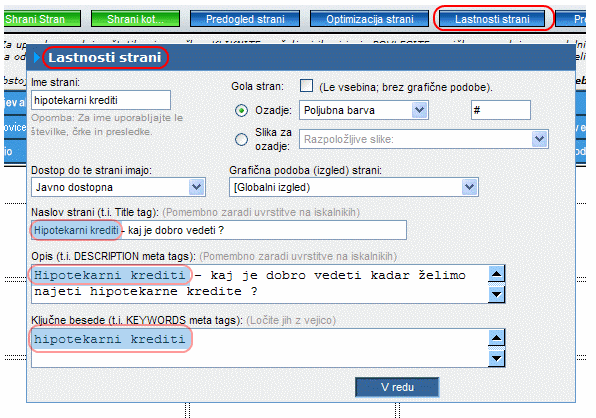Click down arrow of keywords textarea scrollbar

click(x=496, y=358)
